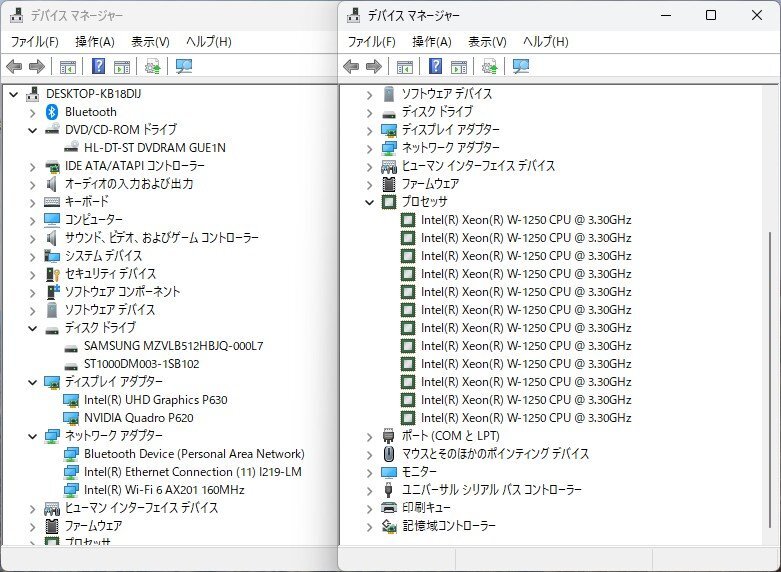
Task: Expand ファームウェア node in right window
Action: coord(370,185)
